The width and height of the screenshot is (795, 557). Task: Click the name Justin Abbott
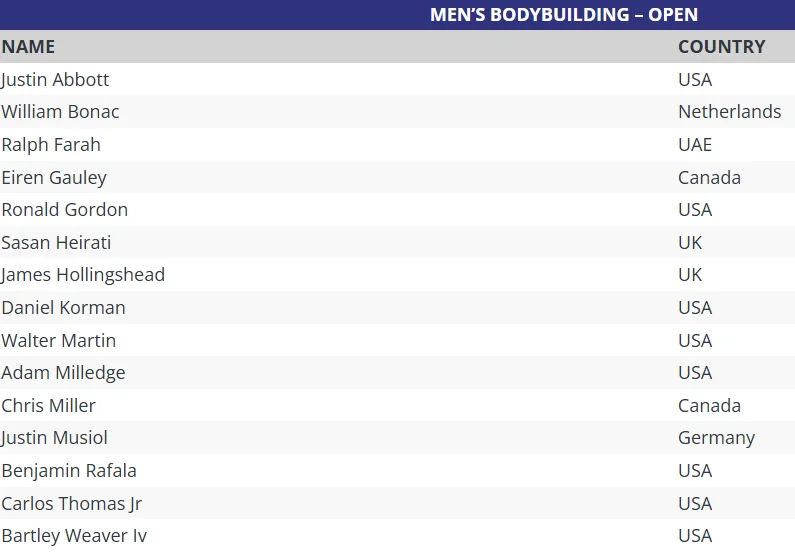55,80
